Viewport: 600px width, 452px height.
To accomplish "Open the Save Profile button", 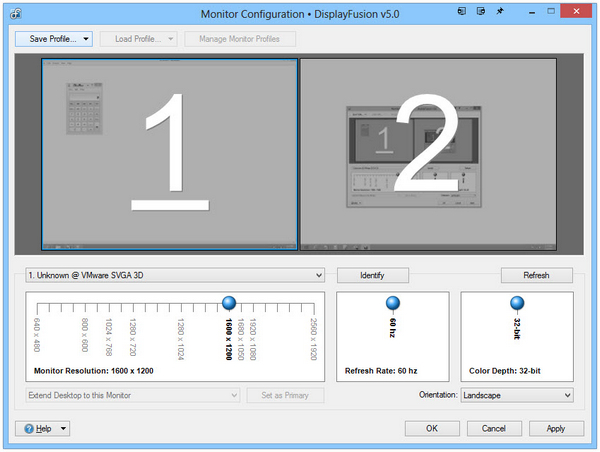I will point(54,39).
